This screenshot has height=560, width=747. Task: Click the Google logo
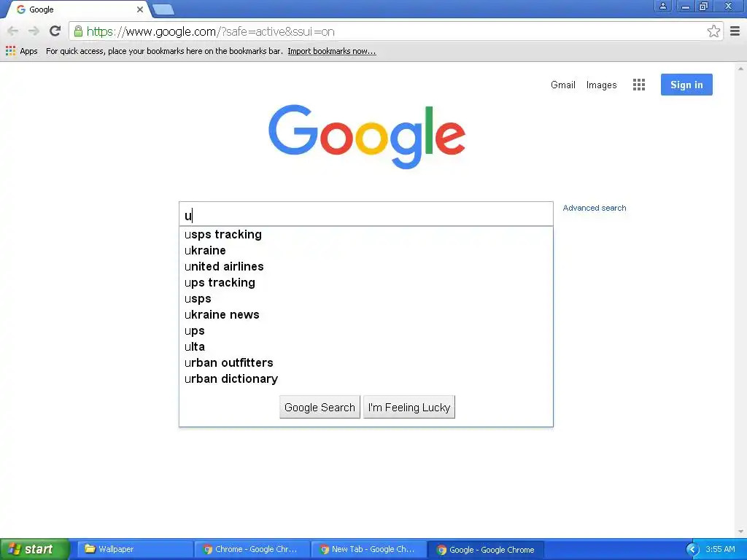point(367,136)
